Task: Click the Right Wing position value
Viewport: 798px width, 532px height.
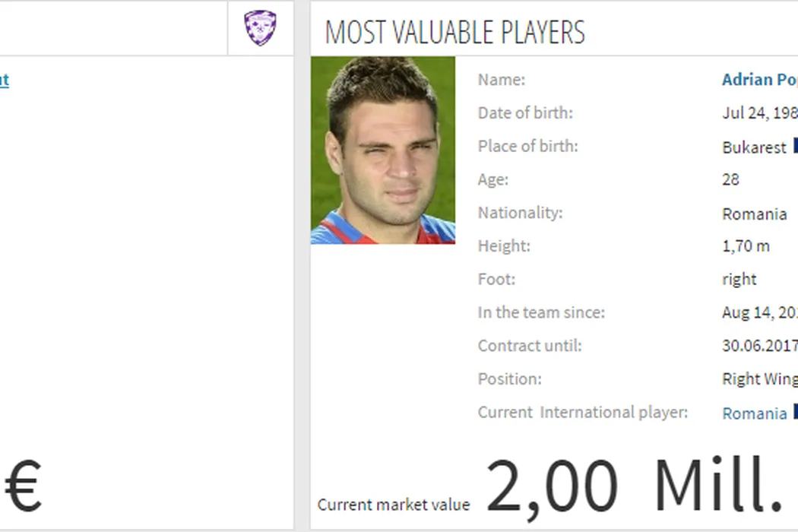Action: pyautogui.click(x=759, y=378)
